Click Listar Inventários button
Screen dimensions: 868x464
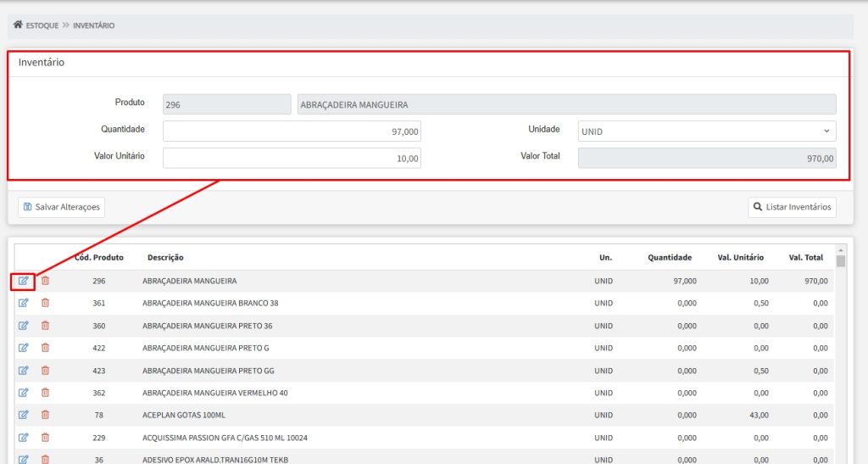(793, 207)
